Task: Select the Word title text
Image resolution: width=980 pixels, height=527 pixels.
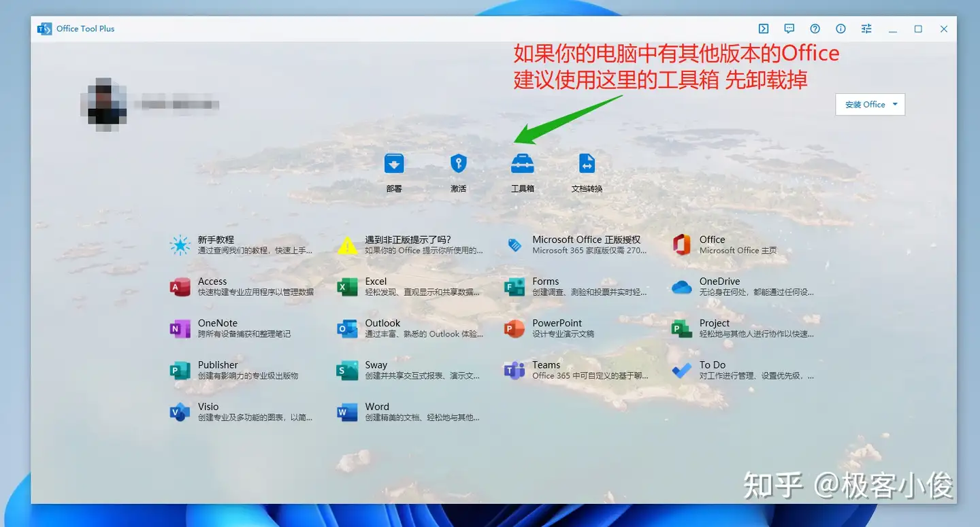Action: 377,407
